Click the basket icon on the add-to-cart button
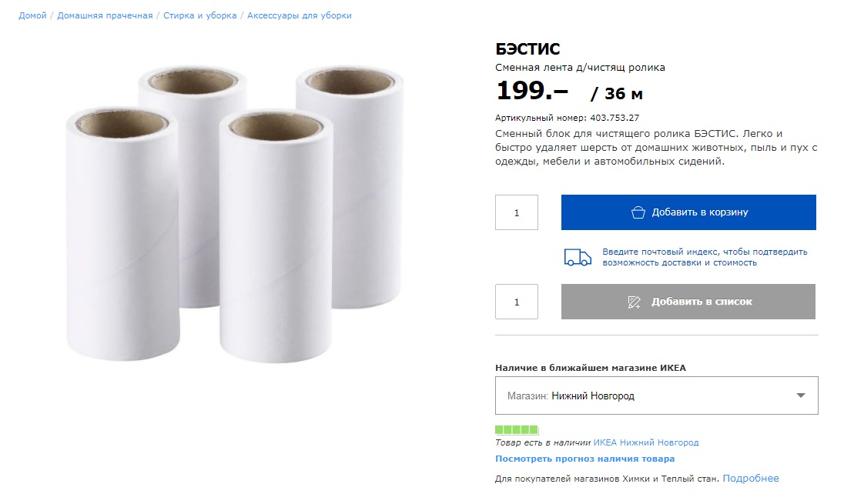This screenshot has width=854, height=504. (x=638, y=212)
